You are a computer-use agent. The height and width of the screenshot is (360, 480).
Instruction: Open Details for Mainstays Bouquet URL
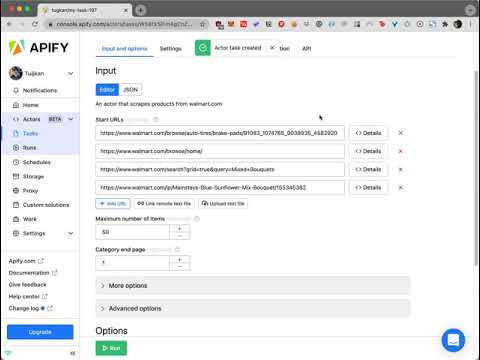point(368,187)
